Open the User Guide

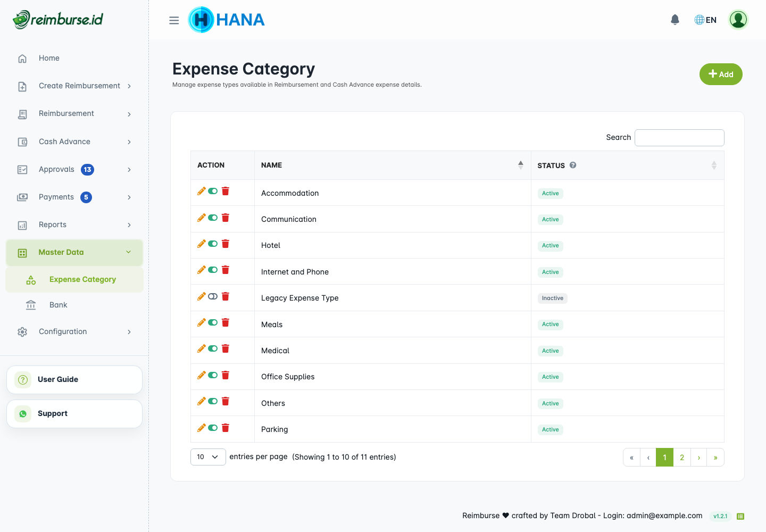(74, 380)
